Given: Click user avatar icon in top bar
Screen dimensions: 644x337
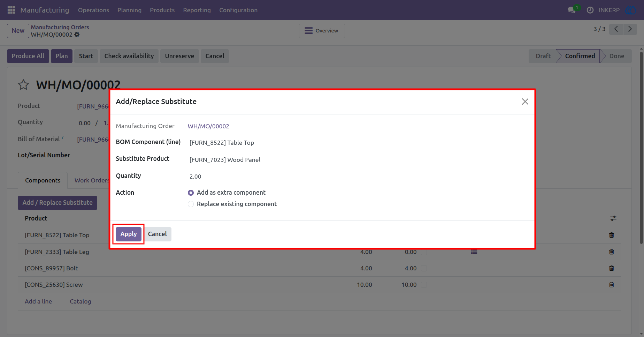Looking at the screenshot, I should tap(631, 10).
